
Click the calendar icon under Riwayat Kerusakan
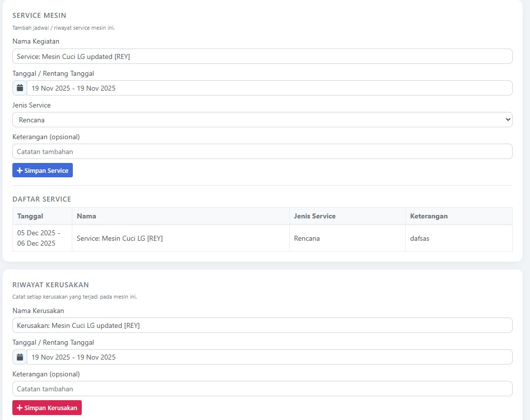click(20, 357)
